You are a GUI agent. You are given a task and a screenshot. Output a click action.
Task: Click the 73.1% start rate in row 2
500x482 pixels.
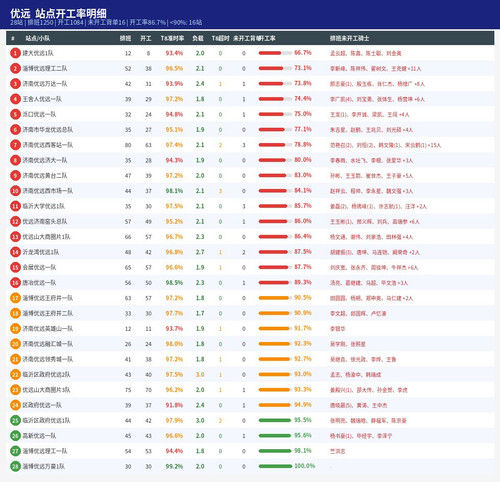pos(303,68)
